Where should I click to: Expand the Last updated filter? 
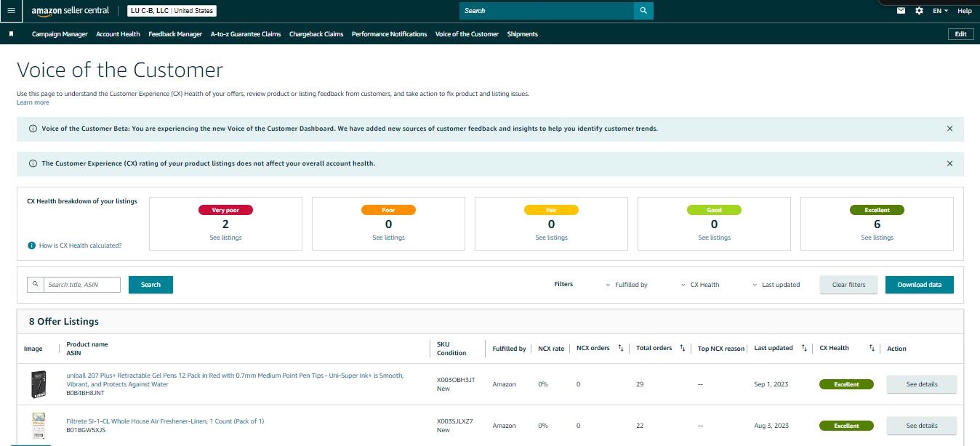point(776,285)
